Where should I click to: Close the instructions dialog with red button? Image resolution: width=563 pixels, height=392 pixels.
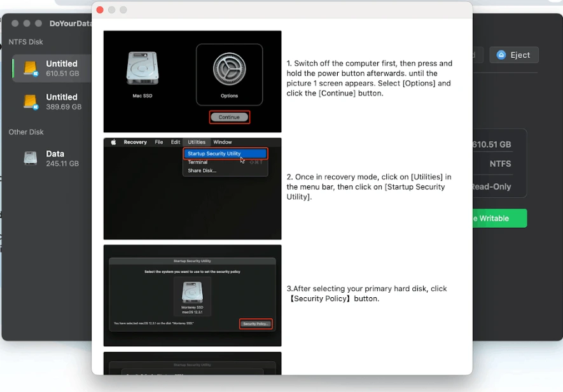[x=100, y=10]
